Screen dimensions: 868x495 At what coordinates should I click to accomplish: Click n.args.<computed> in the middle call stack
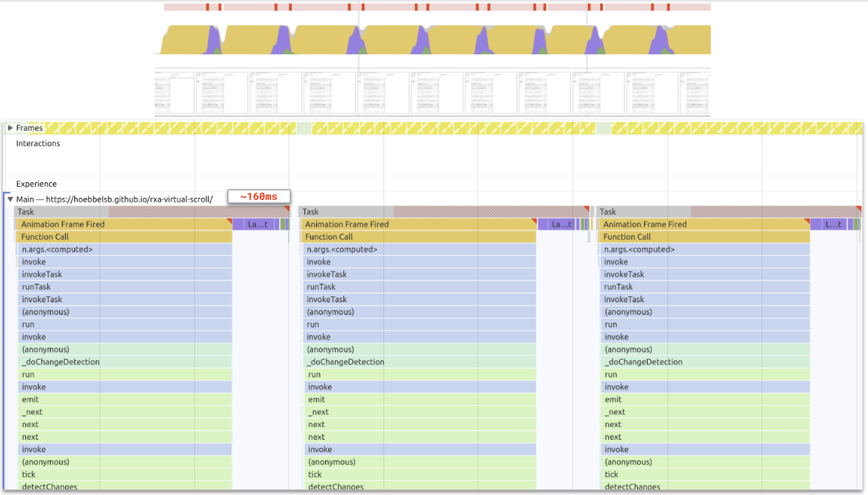[342, 249]
